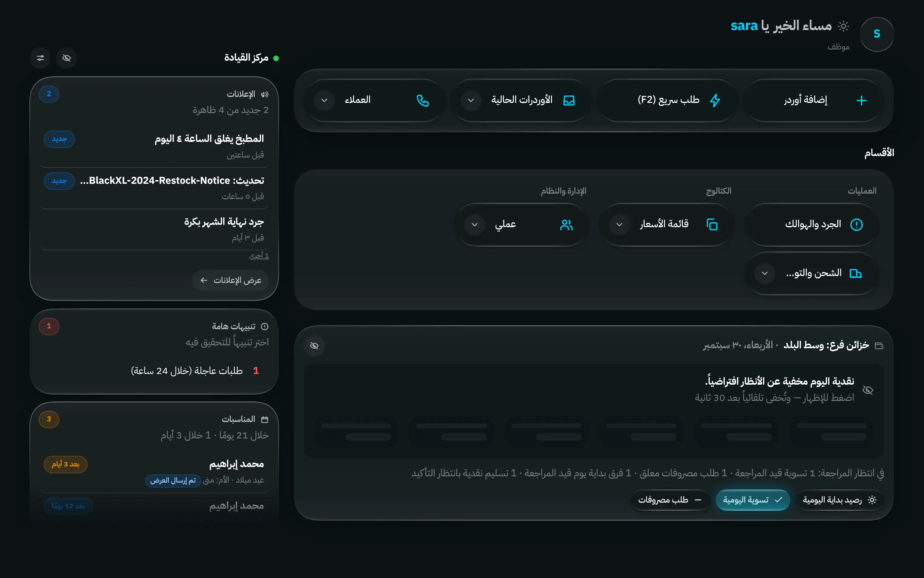Image resolution: width=924 pixels, height=578 pixels.
Task: Expand the الشحن والتو chevron
Action: [765, 273]
